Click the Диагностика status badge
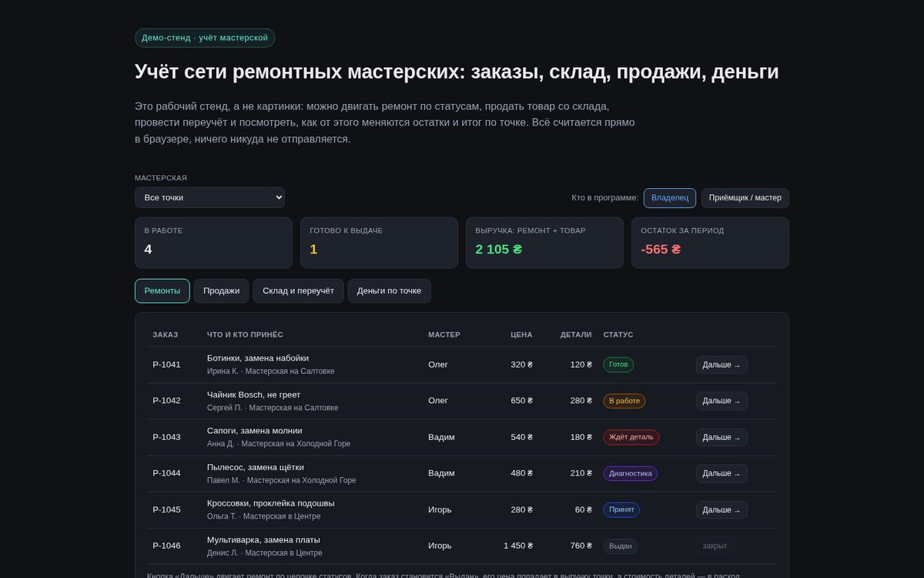Viewport: 924px width, 578px height. tap(630, 473)
